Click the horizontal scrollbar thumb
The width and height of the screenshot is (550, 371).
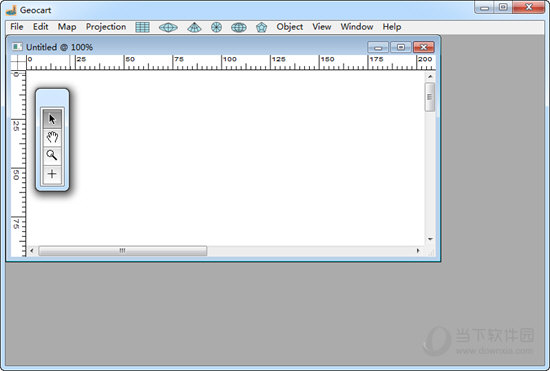122,250
